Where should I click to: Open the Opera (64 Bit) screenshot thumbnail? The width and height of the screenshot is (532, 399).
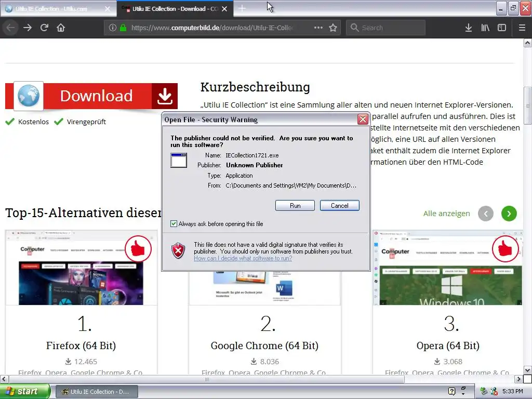click(447, 268)
